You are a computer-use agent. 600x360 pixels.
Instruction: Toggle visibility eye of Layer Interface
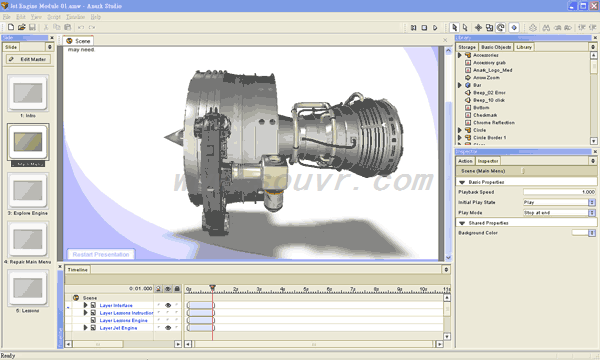pyautogui.click(x=168, y=305)
